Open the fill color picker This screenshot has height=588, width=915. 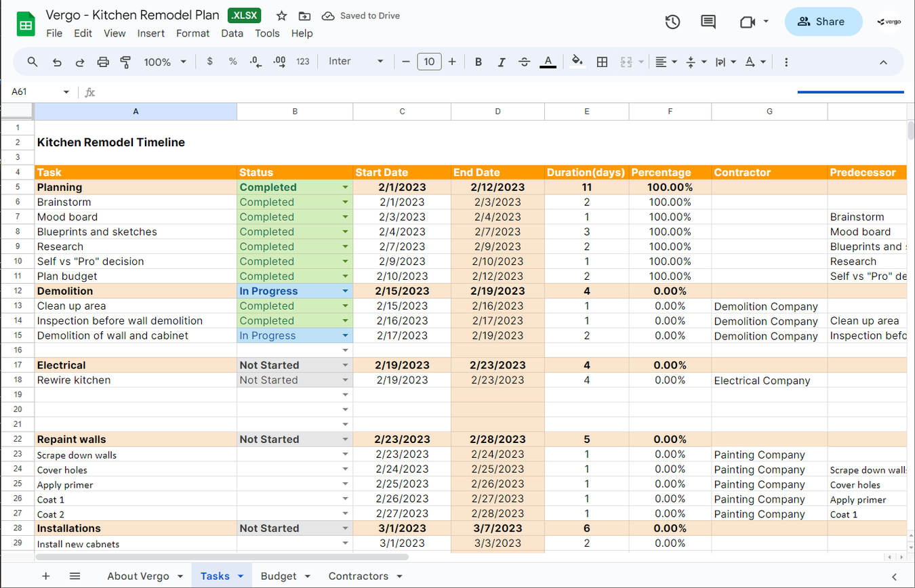pos(577,62)
